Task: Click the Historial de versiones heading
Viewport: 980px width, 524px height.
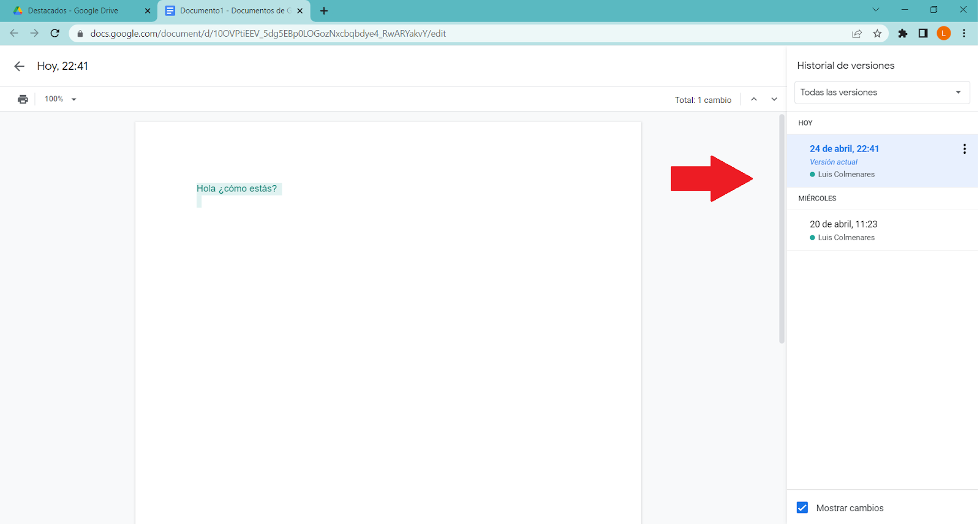Action: [x=845, y=66]
